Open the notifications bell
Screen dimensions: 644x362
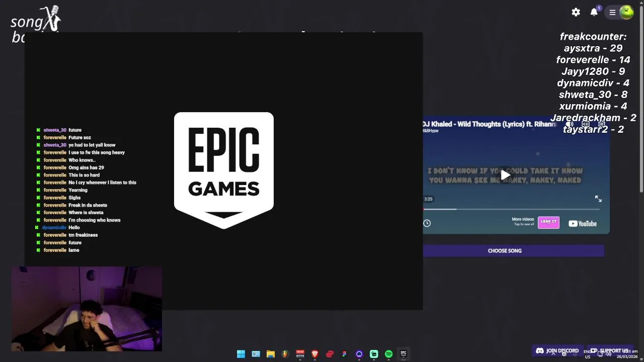click(594, 13)
